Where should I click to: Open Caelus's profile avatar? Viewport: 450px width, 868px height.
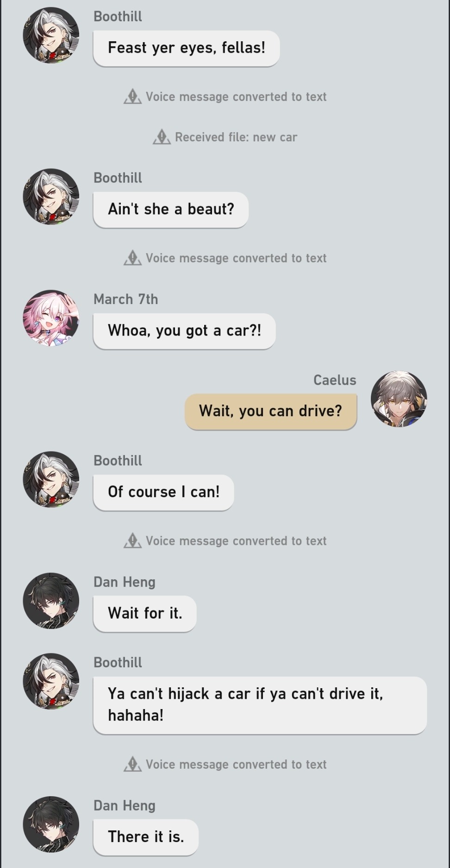click(x=399, y=399)
